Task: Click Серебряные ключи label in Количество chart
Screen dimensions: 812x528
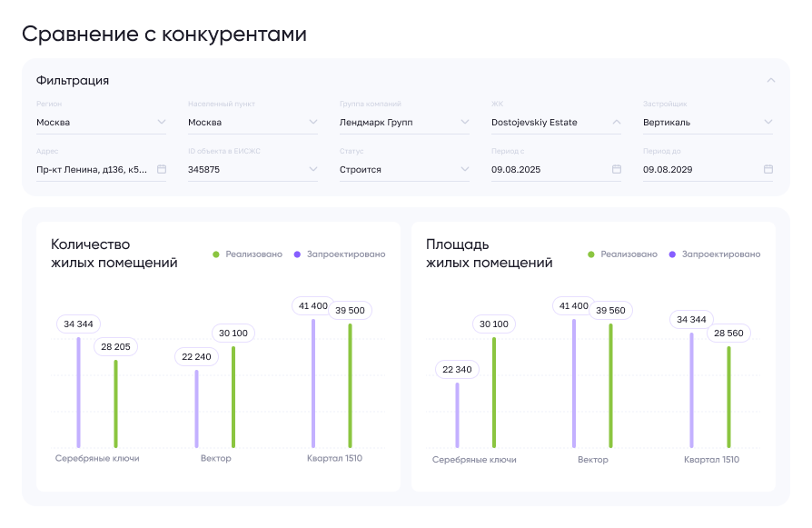Action: 97,458
